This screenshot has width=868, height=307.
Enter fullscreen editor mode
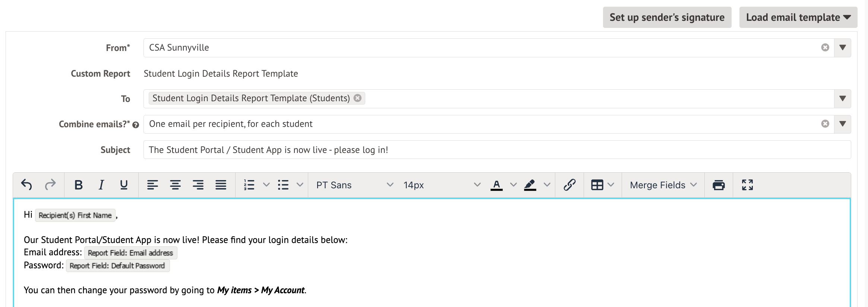pyautogui.click(x=747, y=185)
